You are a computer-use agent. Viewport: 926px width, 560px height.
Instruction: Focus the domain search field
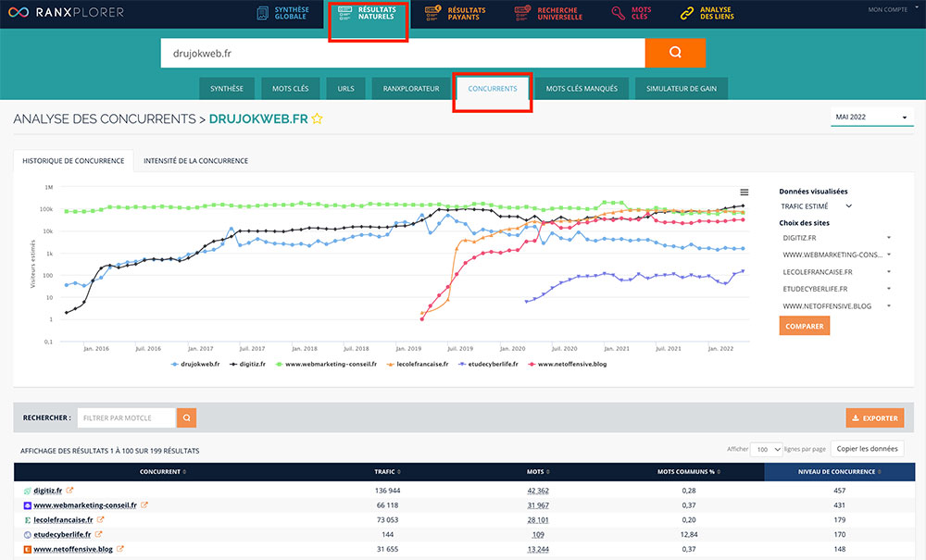coord(403,53)
